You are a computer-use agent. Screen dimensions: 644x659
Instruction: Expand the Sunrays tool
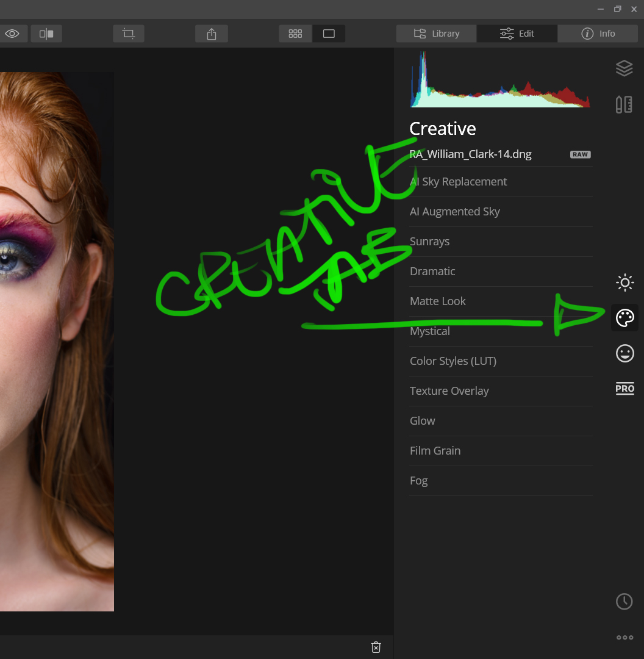coord(501,241)
